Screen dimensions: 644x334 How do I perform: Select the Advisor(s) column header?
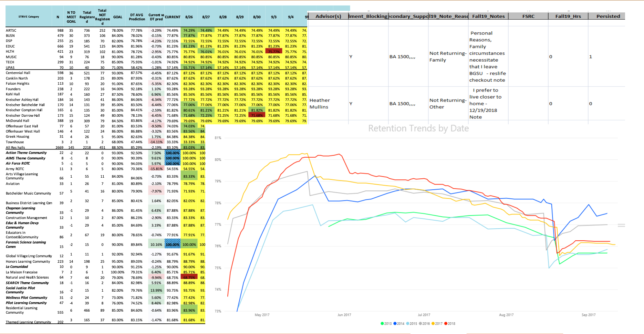pyautogui.click(x=328, y=16)
